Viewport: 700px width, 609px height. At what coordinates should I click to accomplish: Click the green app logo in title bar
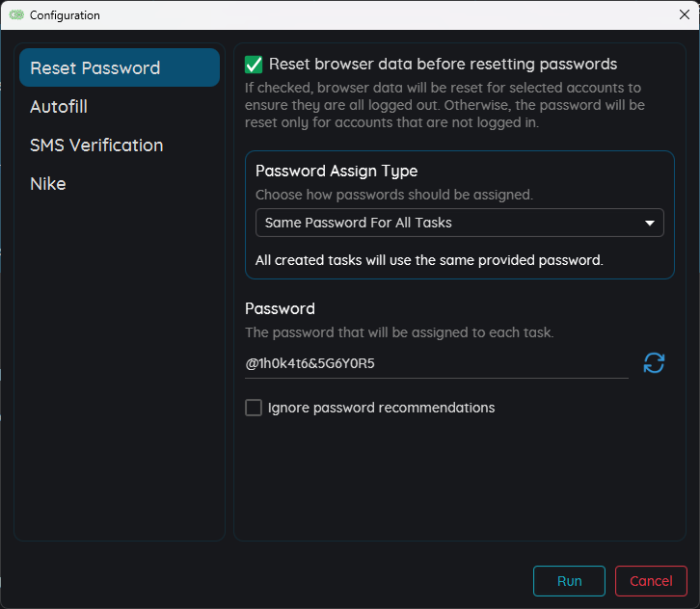tap(16, 15)
